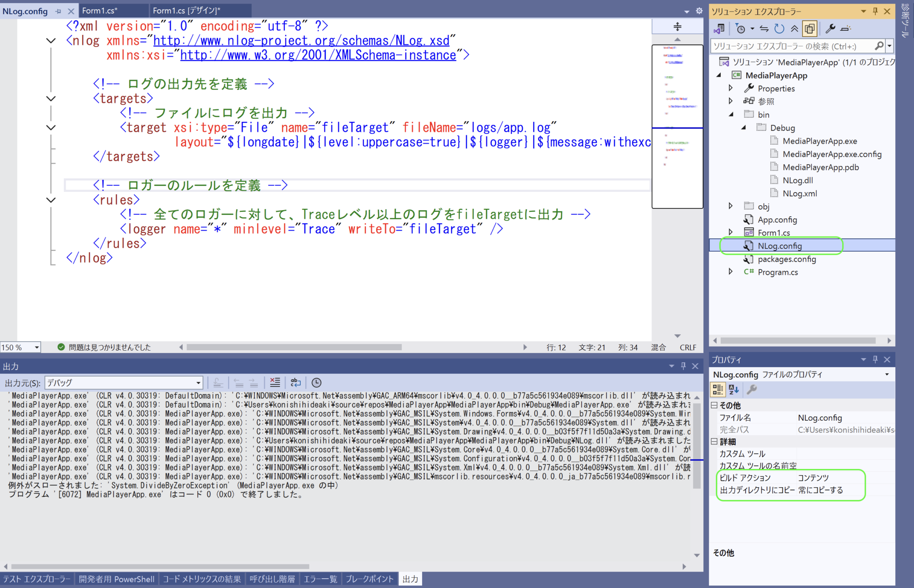Viewport: 914px width, 588px height.
Task: Pin the Solution Explorer panel
Action: tap(875, 11)
